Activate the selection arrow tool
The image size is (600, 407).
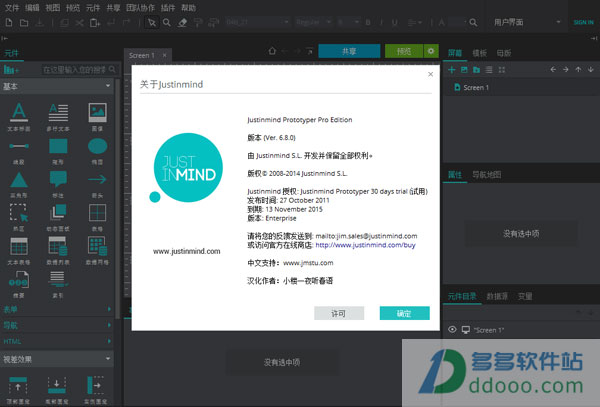(x=152, y=23)
